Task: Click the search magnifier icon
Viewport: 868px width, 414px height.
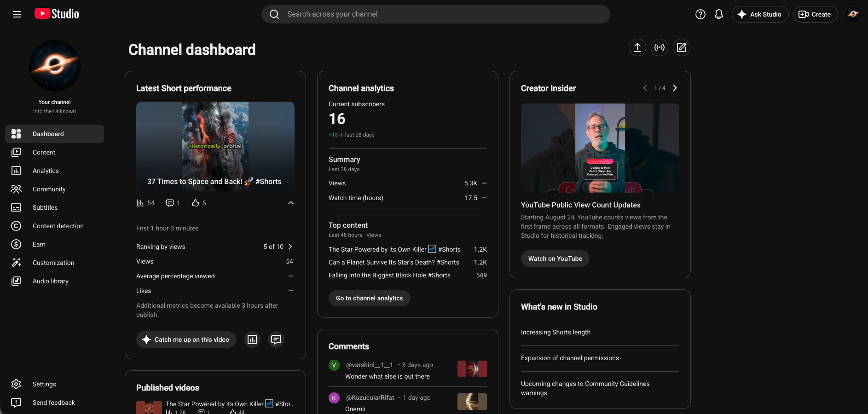Action: tap(274, 14)
